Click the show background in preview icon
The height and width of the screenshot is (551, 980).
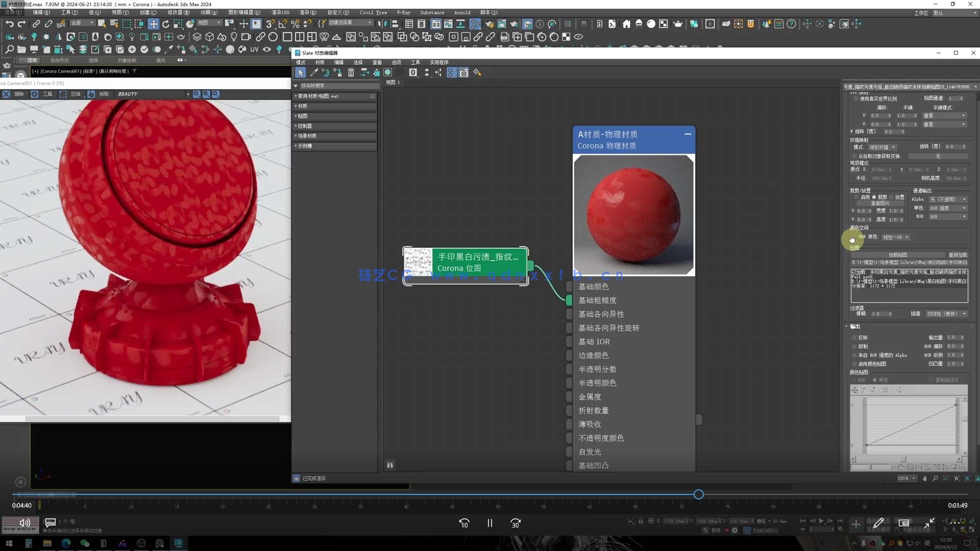(400, 73)
